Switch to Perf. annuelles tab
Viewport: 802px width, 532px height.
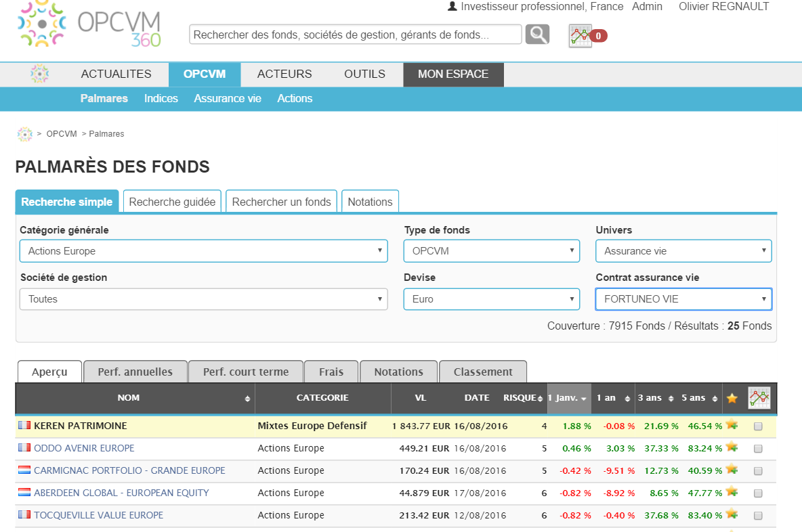pyautogui.click(x=135, y=372)
